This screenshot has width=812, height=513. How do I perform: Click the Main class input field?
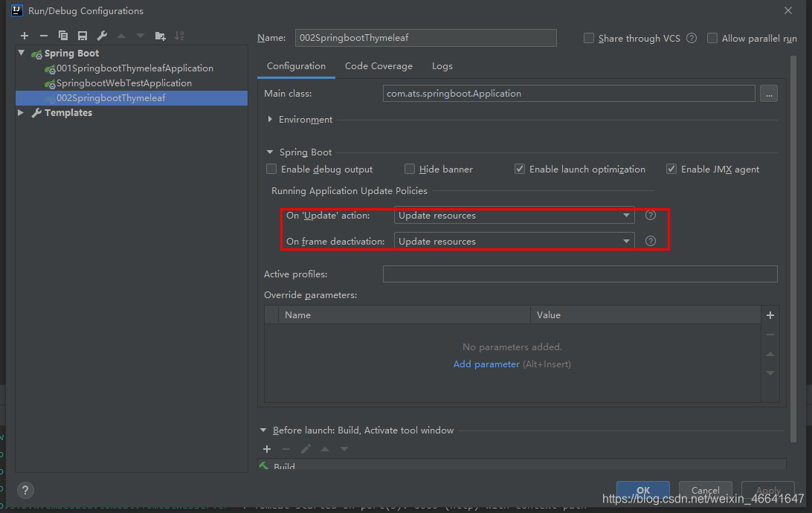click(x=569, y=94)
